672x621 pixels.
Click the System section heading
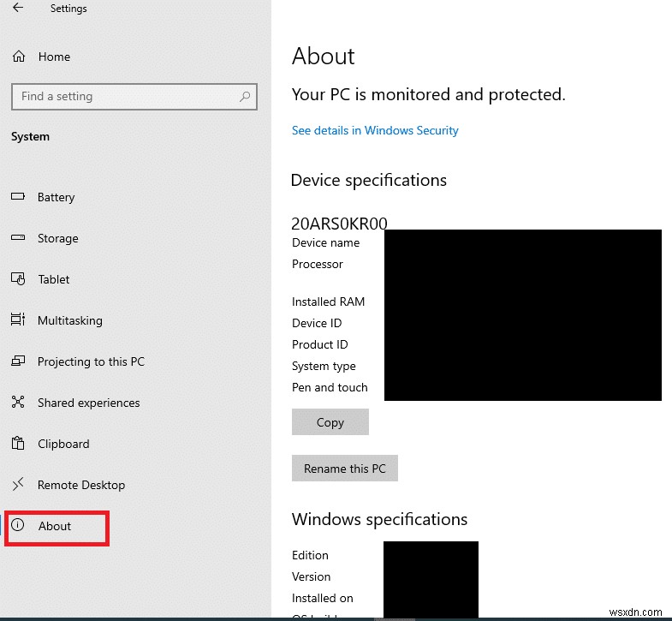click(x=30, y=137)
